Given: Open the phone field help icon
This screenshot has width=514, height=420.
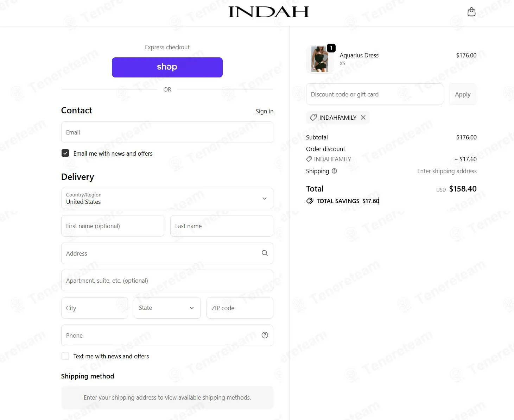Looking at the screenshot, I should [265, 335].
